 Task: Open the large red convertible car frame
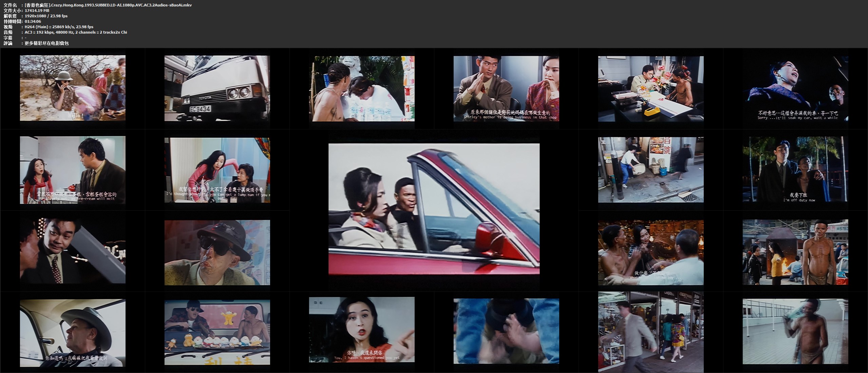(434, 209)
